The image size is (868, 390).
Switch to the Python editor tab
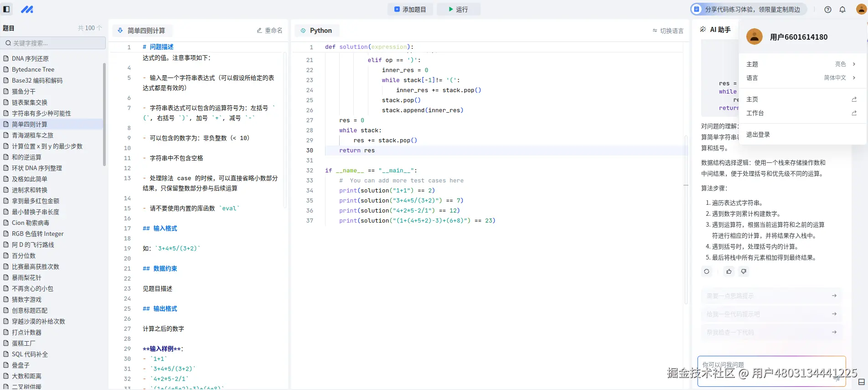coord(316,31)
